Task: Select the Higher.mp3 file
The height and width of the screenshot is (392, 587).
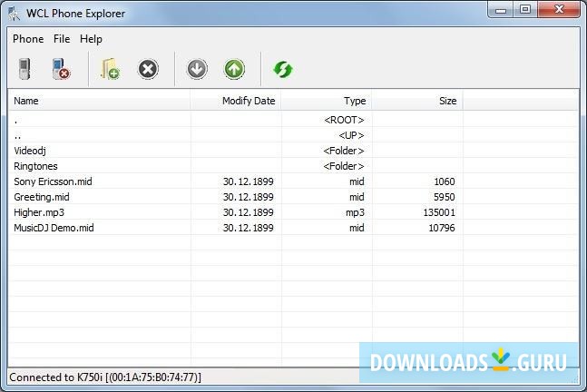Action: coord(39,212)
